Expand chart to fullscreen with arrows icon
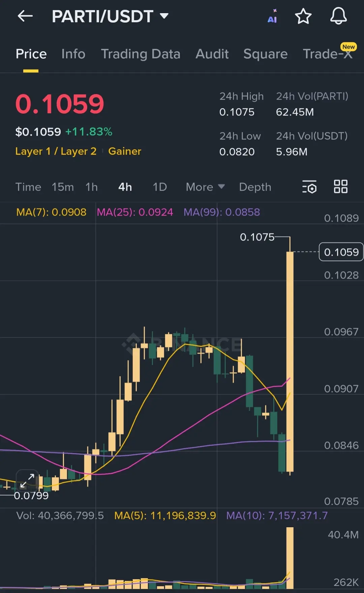Screen dimensions: 364x593 [27, 481]
